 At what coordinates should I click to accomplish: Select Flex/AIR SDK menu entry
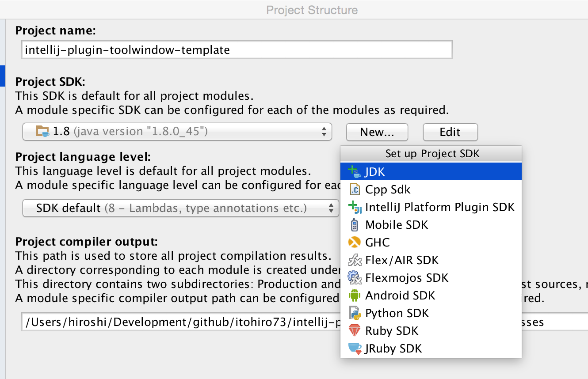pos(402,260)
